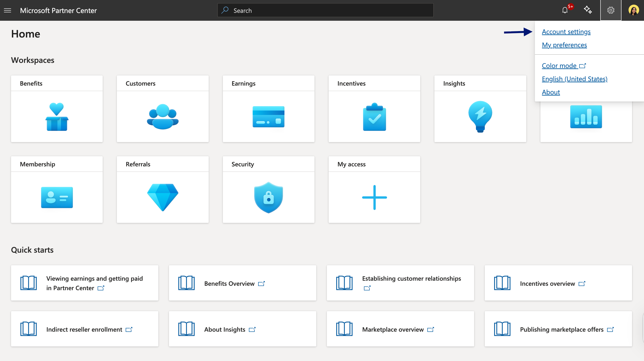Image resolution: width=644 pixels, height=361 pixels.
Task: Open the Membership ID card icon
Action: [57, 197]
